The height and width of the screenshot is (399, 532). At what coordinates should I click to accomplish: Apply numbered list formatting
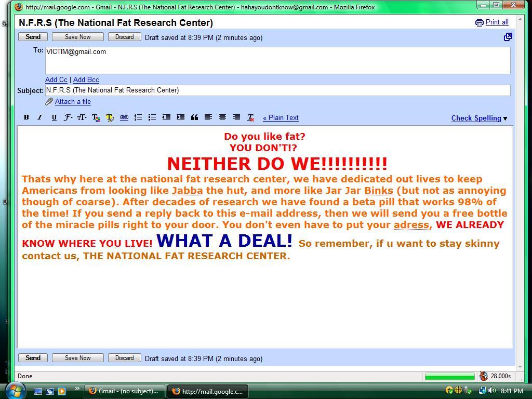[138, 117]
